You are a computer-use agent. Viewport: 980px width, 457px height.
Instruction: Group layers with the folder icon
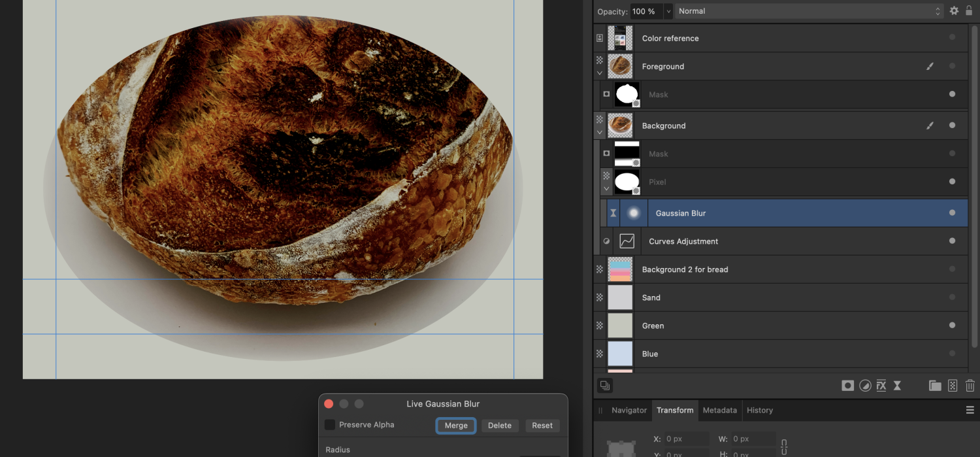[x=934, y=386]
